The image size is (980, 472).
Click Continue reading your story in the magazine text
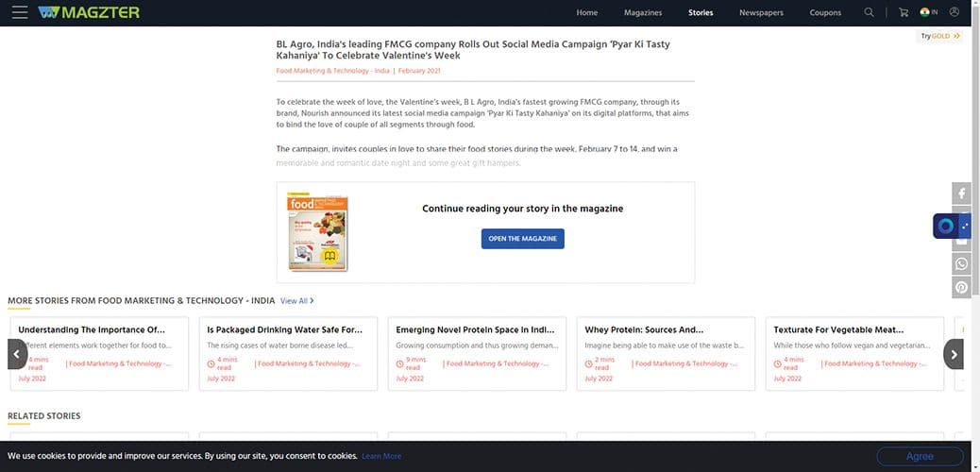[x=522, y=209]
